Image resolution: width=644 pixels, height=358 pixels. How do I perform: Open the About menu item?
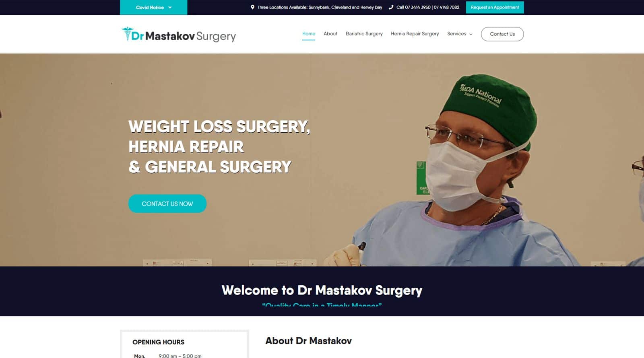coord(330,34)
